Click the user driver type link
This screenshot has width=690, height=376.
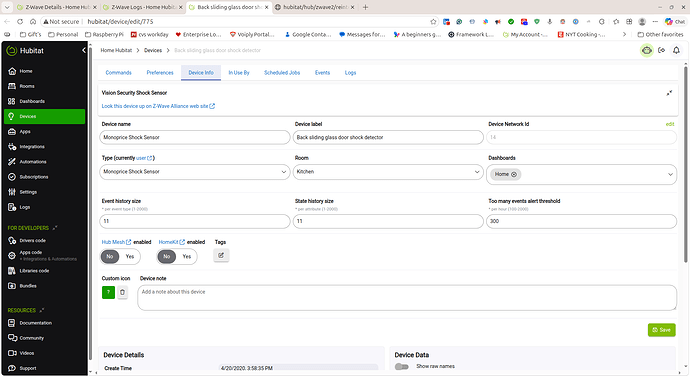[144, 158]
